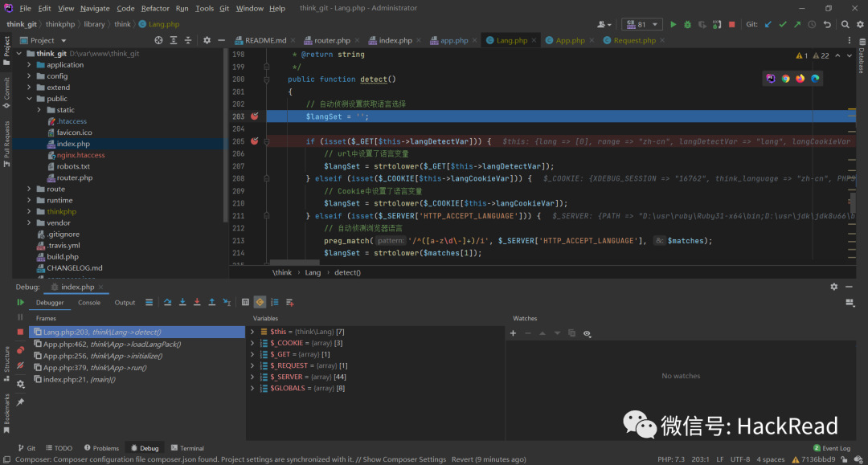868x465 pixels.
Task: Expand $_SERVER variable node
Action: 253,377
